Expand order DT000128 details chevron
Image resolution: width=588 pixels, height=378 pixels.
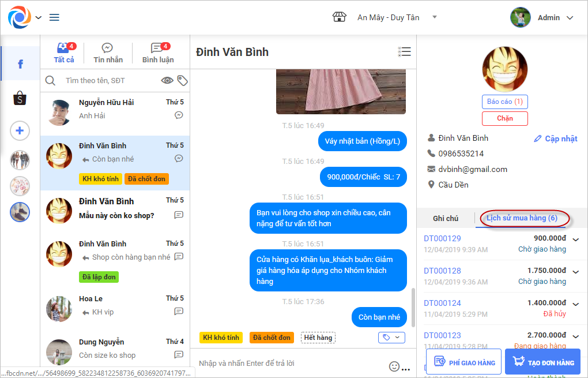coord(576,272)
